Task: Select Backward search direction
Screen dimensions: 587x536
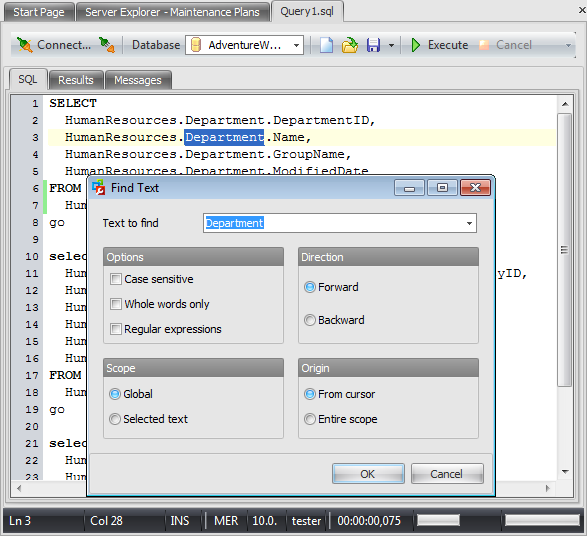Action: coord(310,320)
